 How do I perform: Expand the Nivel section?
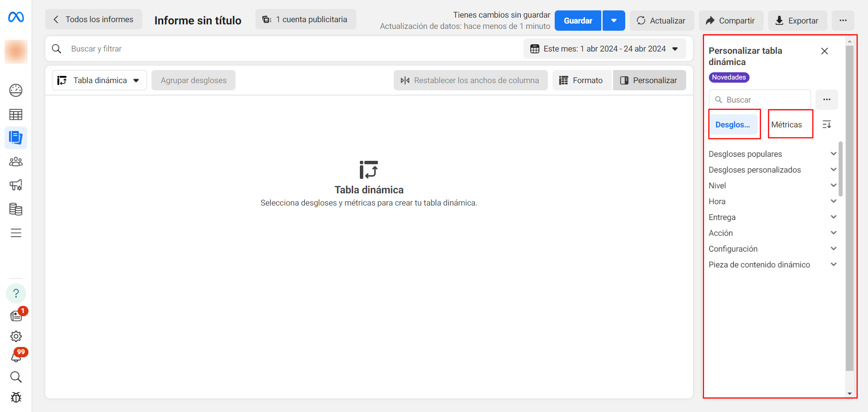pyautogui.click(x=773, y=186)
